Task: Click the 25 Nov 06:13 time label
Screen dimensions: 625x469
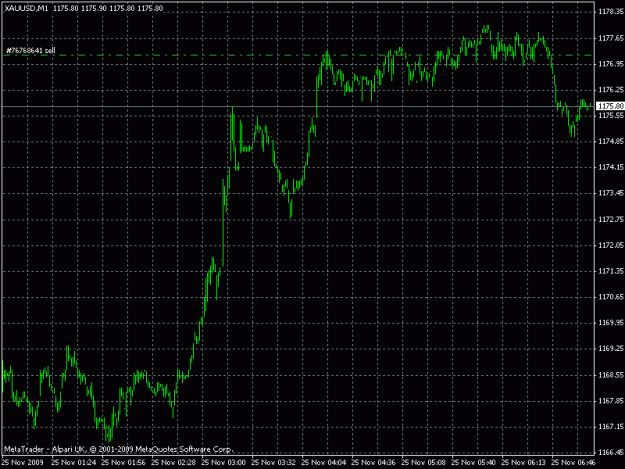Action: pos(523,463)
